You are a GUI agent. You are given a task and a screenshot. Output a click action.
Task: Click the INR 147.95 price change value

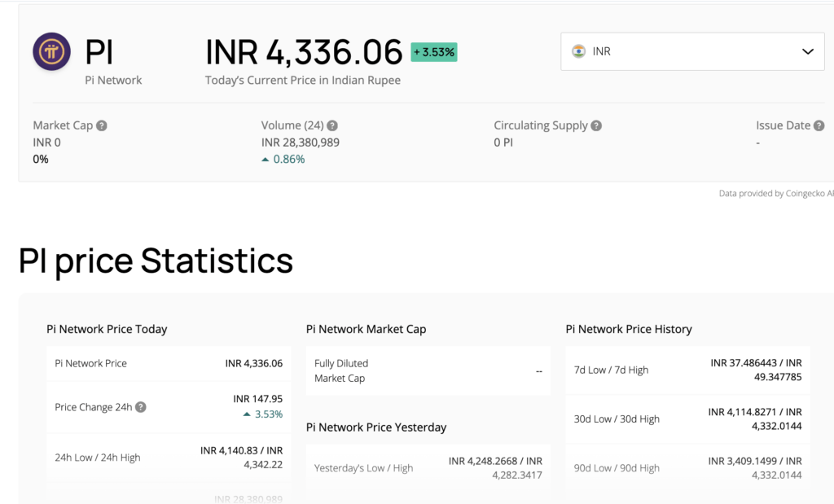click(258, 399)
